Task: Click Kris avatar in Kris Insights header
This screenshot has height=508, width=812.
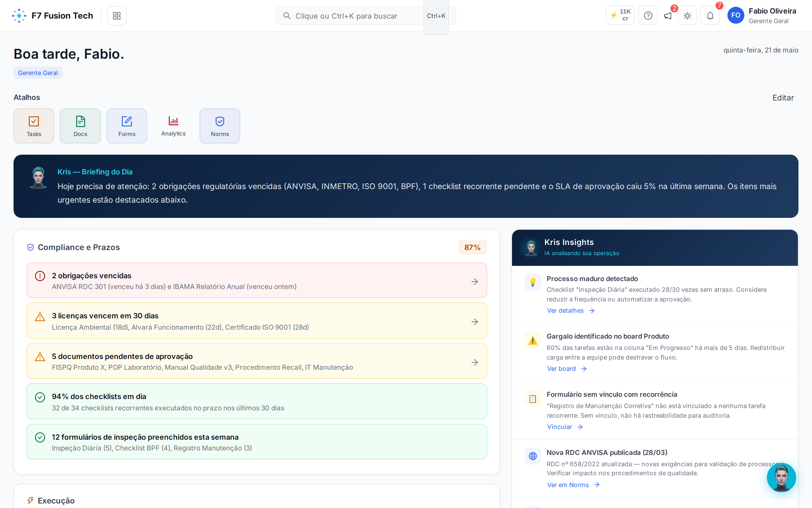Action: point(531,248)
